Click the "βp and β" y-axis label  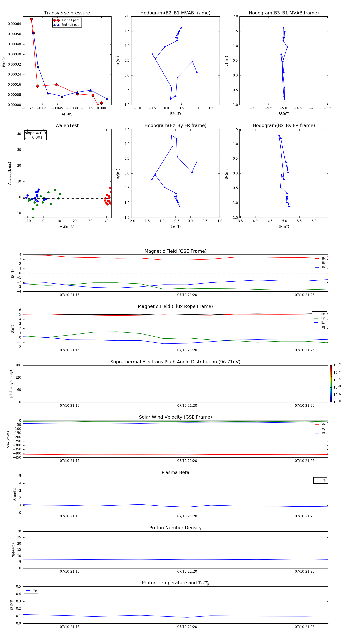14,494
